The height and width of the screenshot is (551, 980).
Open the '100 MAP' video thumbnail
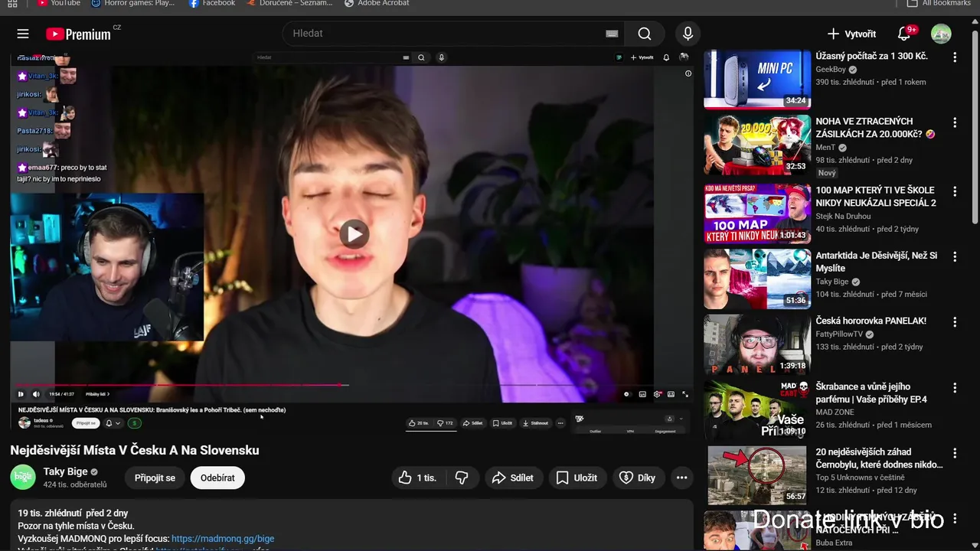[757, 214]
